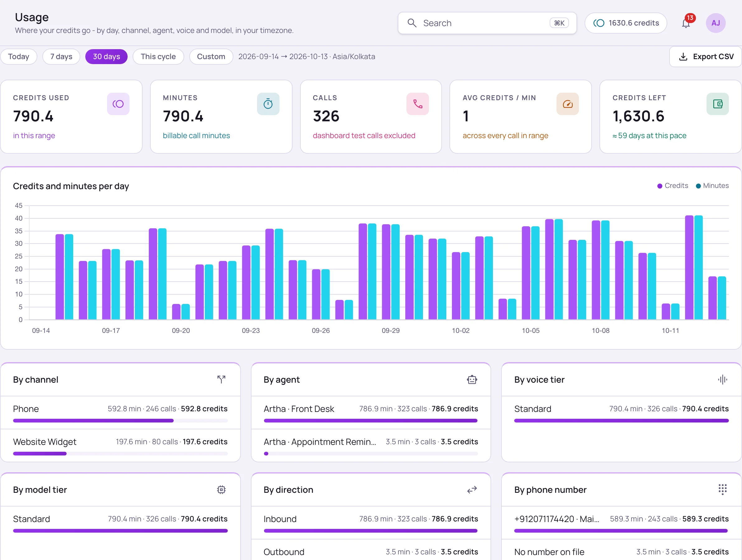Open the 1630.6 credits balance pill
Screen dimensions: 742x560
point(626,23)
